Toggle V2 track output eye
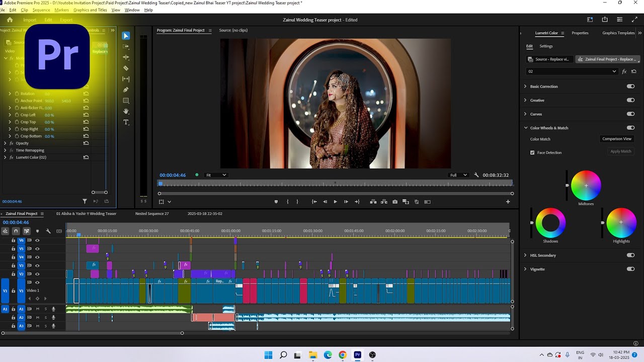Screen dimensions: 644x362 37,274
